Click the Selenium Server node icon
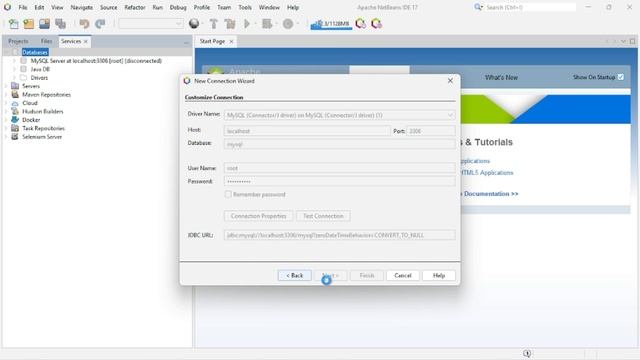 point(15,137)
